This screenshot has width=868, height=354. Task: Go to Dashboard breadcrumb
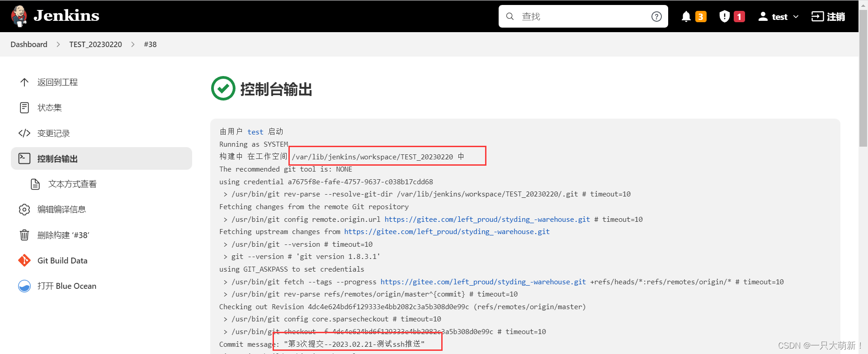29,44
